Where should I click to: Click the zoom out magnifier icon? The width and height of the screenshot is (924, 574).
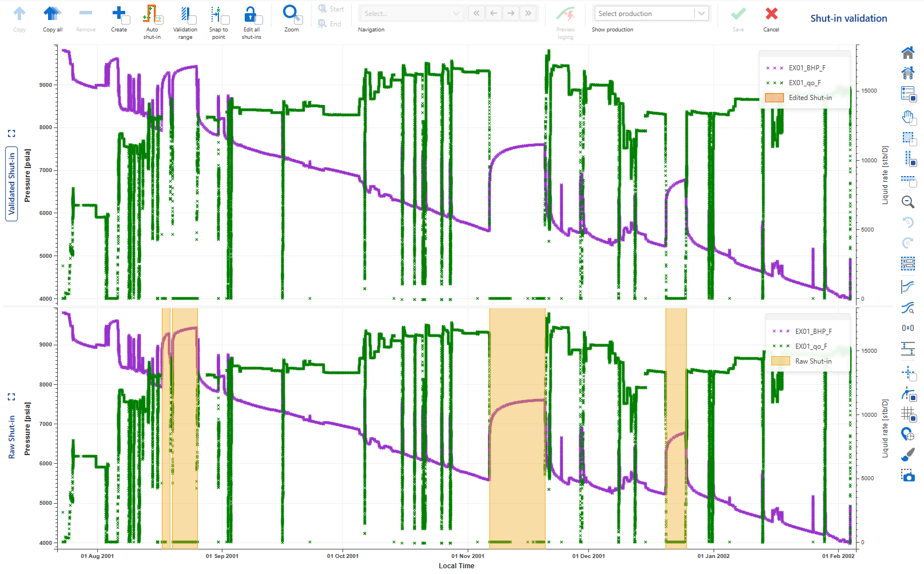point(907,202)
